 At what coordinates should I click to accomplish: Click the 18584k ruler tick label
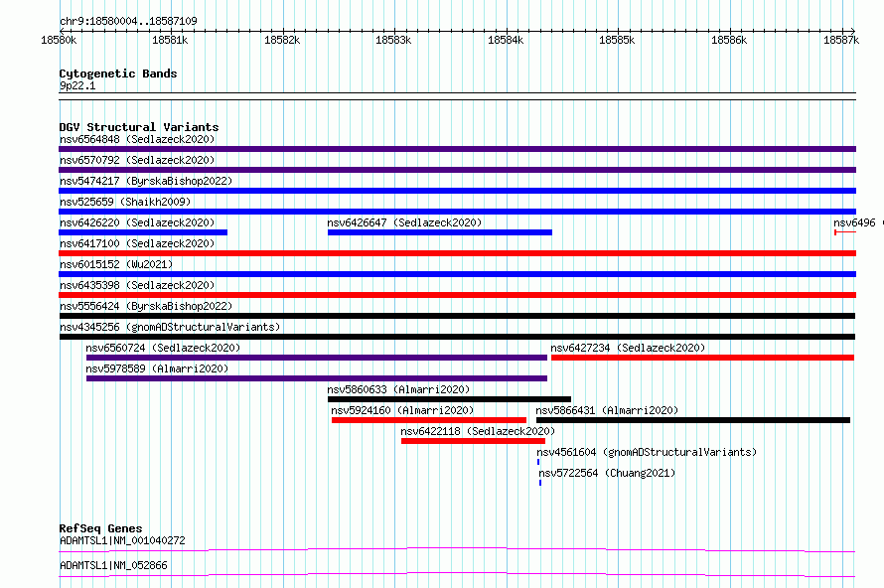(x=506, y=40)
